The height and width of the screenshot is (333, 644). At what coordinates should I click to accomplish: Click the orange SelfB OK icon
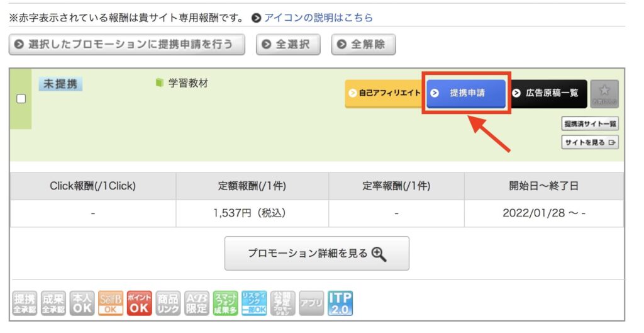111,303
